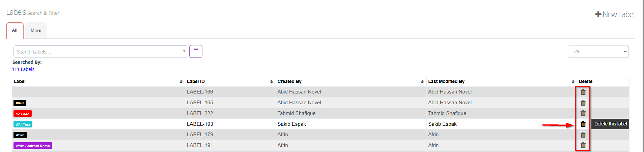Delete the API_Test label
This screenshot has height=152, width=644.
coord(583,124)
